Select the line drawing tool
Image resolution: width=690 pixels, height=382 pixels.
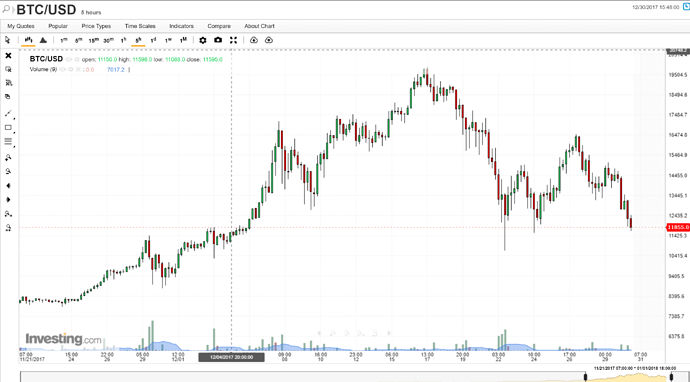click(8, 114)
